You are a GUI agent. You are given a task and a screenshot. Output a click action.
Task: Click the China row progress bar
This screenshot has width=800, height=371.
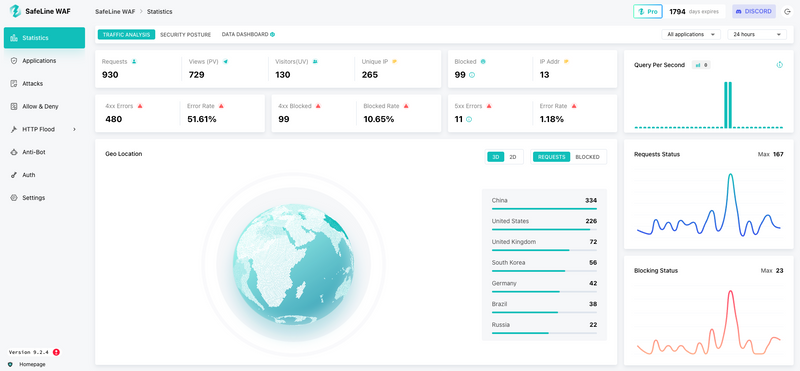coord(544,209)
